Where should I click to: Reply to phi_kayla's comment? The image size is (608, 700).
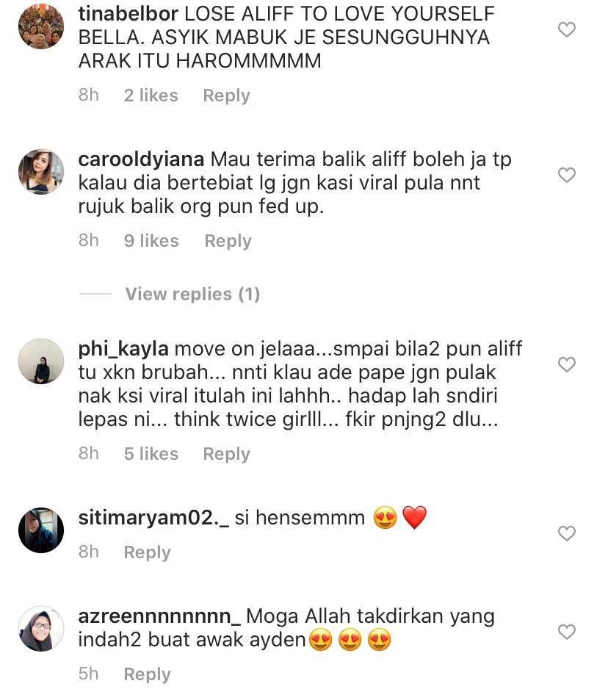pos(226,454)
